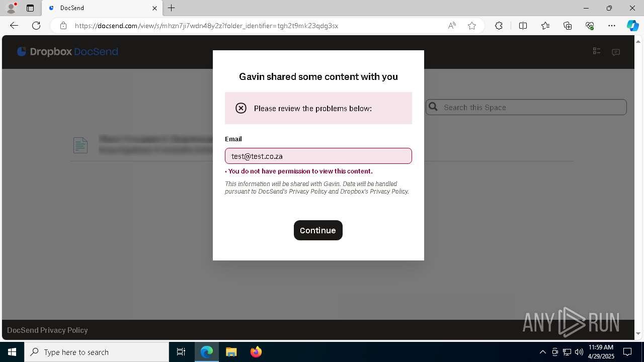This screenshot has width=644, height=362.
Task: Click the 'Gavin shared some content with you' heading
Action: coord(318,76)
